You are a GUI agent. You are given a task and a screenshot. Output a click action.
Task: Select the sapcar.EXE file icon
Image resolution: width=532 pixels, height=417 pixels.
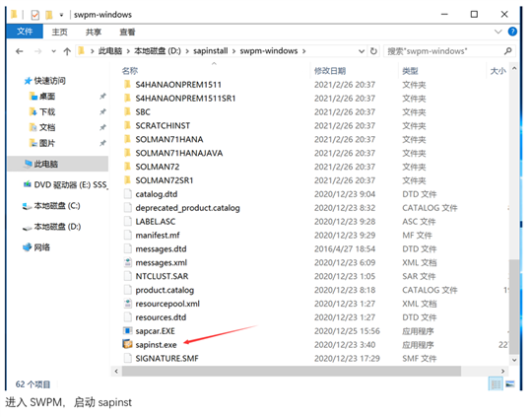coord(127,331)
